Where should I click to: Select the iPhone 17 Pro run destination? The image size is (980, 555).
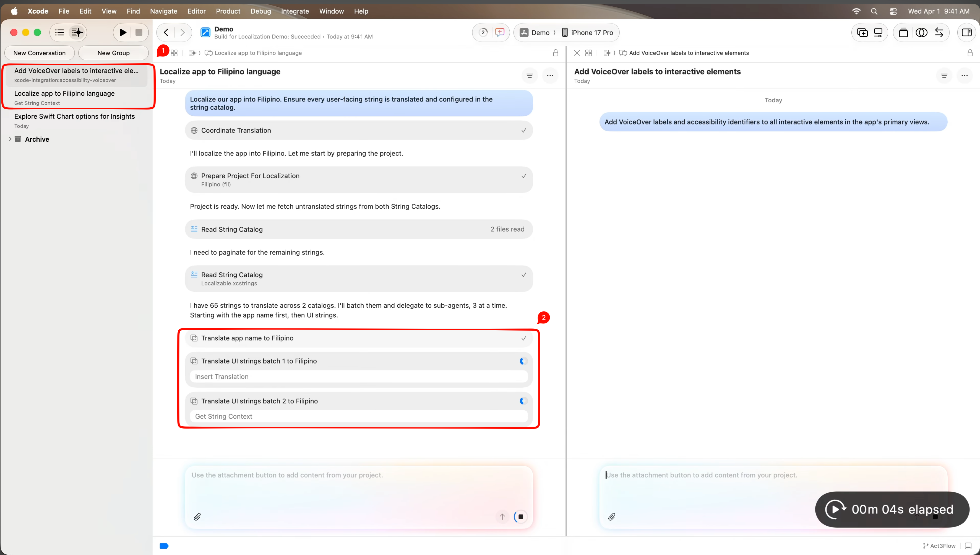[588, 32]
